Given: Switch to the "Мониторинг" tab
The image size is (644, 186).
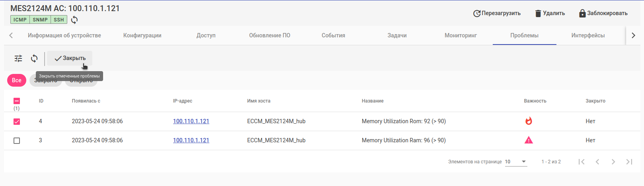Looking at the screenshot, I should [461, 35].
